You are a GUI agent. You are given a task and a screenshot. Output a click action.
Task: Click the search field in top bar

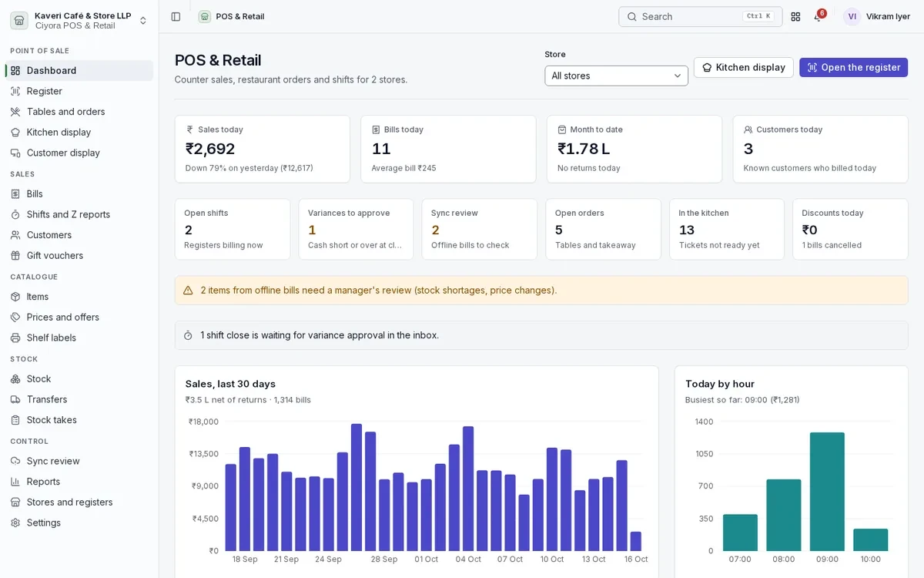[x=700, y=16]
